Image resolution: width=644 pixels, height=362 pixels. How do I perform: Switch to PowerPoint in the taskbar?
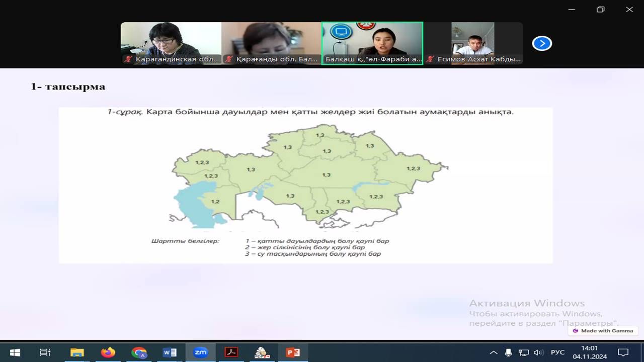(293, 352)
